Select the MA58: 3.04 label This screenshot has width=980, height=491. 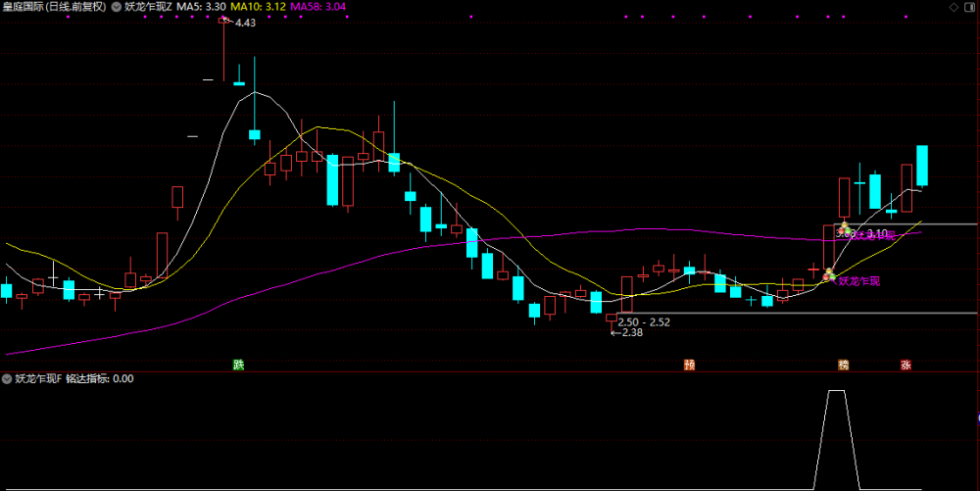(318, 7)
